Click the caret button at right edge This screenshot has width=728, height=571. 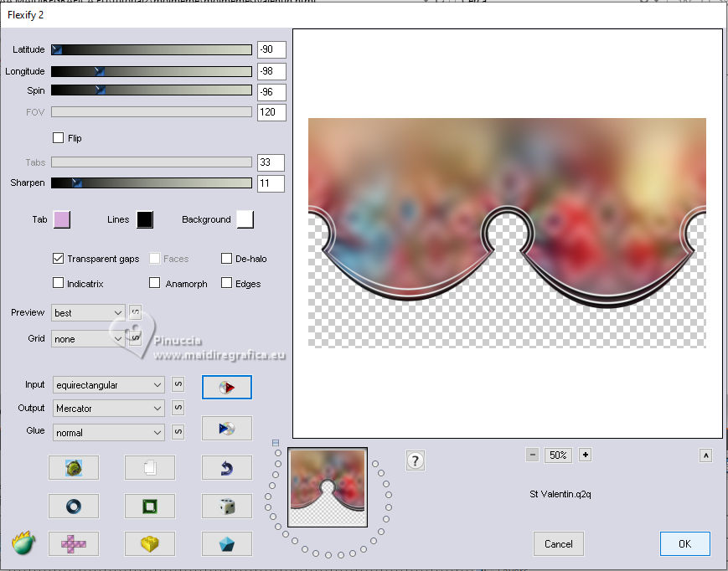point(705,455)
